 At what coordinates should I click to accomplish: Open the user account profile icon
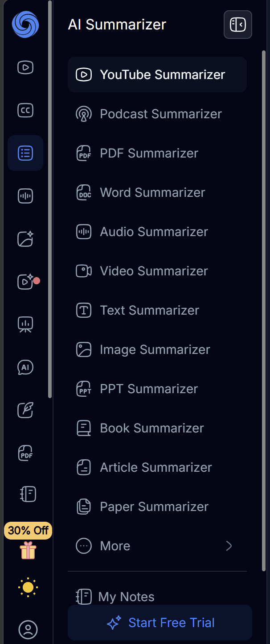pos(28,629)
